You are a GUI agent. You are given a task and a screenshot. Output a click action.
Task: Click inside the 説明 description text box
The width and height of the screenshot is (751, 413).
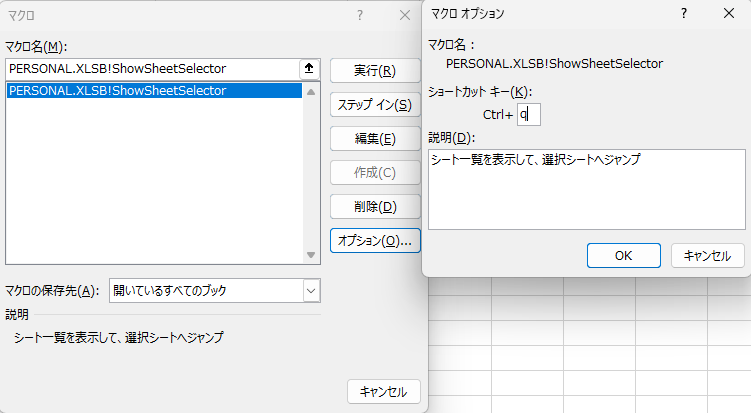[586, 189]
